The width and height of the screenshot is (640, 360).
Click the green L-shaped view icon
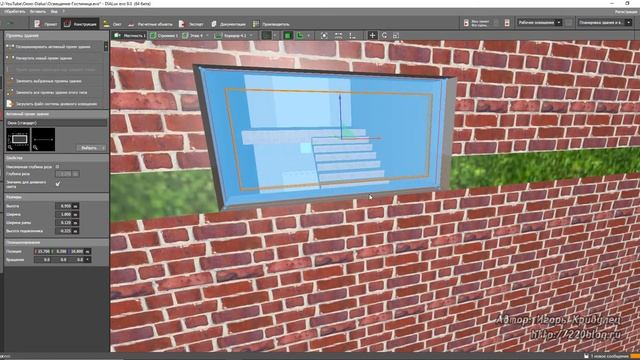point(300,36)
